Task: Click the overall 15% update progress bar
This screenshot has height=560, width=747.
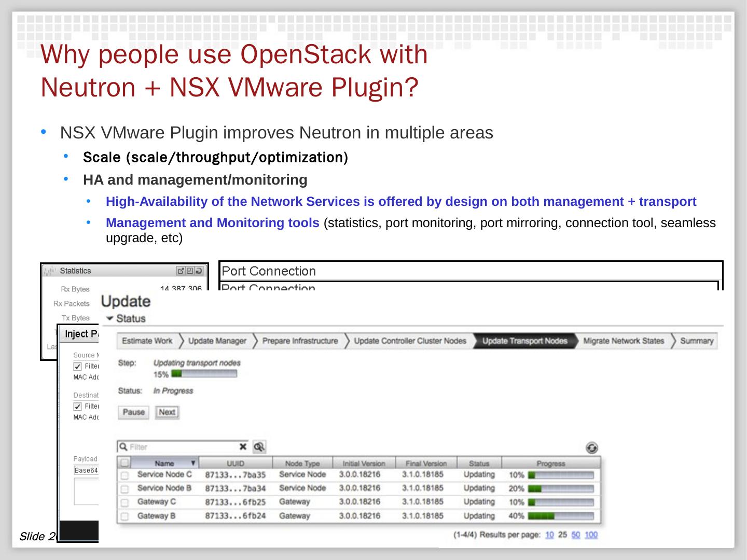Action: [x=204, y=374]
